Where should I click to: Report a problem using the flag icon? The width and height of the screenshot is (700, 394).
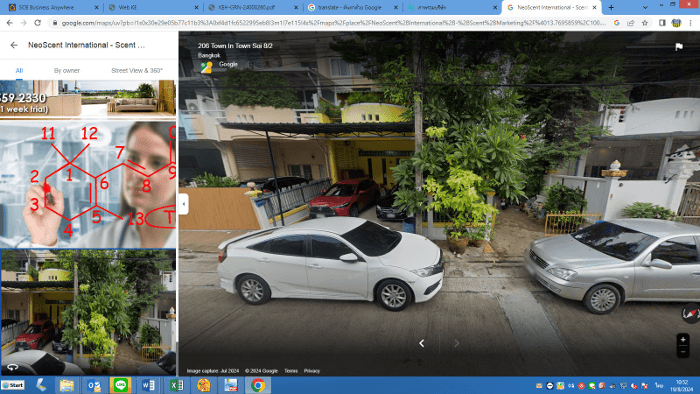tap(679, 46)
